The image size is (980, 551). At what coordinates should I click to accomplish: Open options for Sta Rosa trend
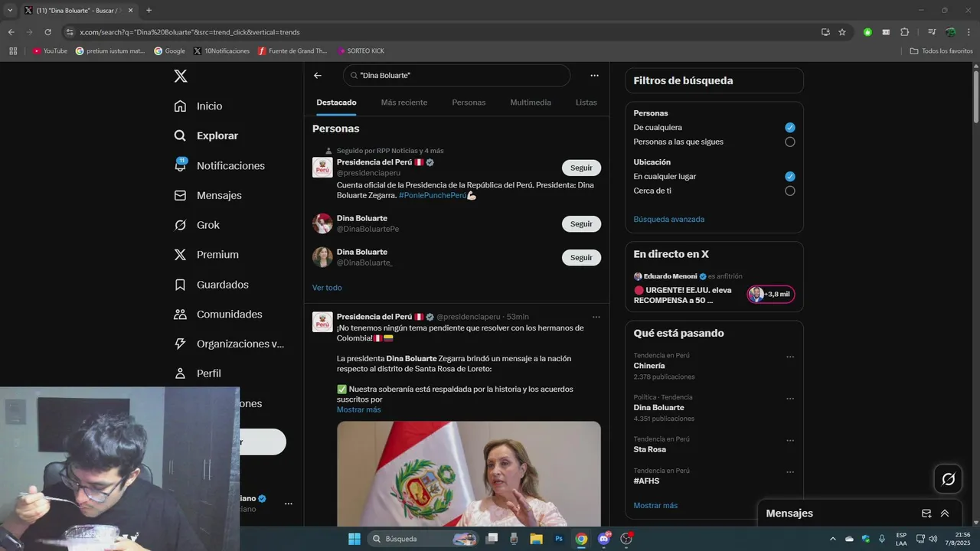(790, 441)
